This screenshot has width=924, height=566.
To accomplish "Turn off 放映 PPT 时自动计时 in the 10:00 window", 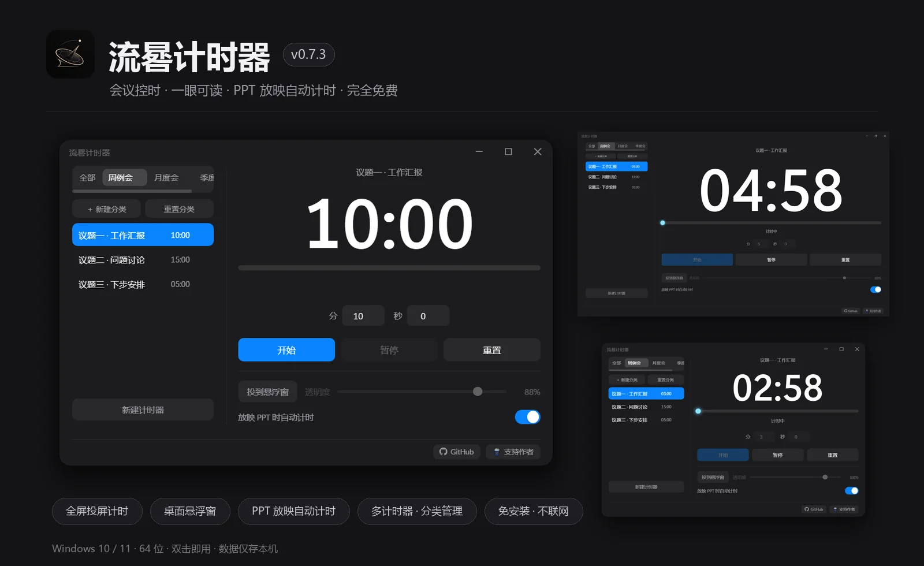I will click(528, 417).
